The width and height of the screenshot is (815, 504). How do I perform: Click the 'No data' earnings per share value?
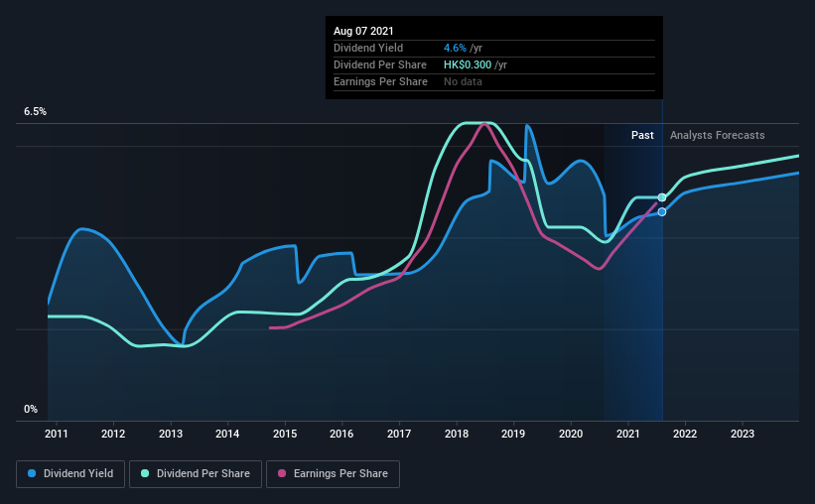pyautogui.click(x=463, y=81)
